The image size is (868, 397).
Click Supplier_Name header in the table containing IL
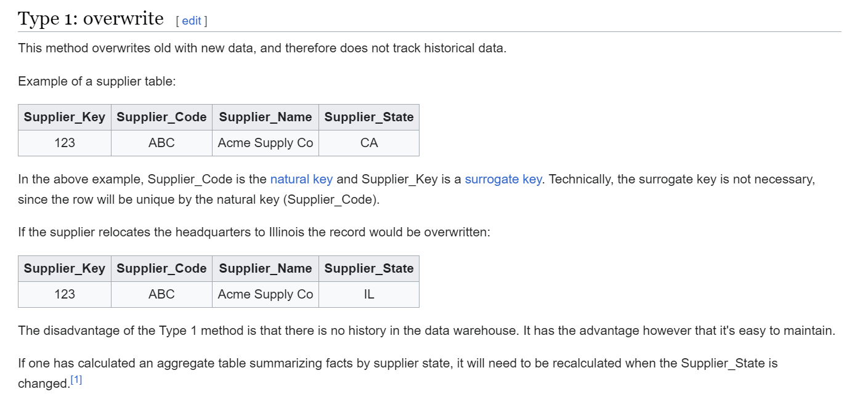coord(266,268)
